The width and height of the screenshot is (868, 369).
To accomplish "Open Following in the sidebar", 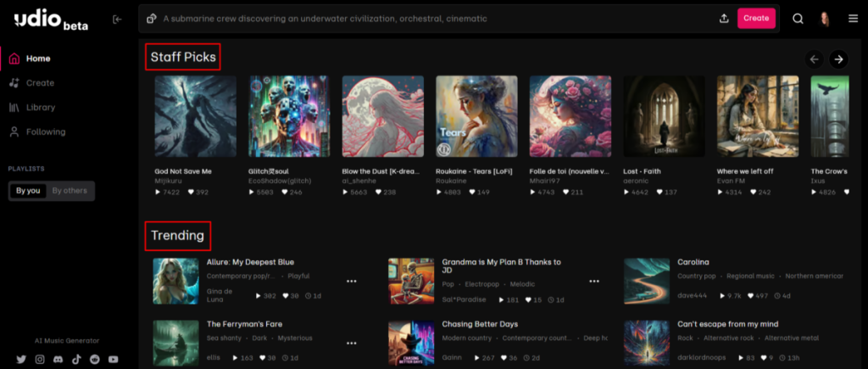I will point(46,131).
